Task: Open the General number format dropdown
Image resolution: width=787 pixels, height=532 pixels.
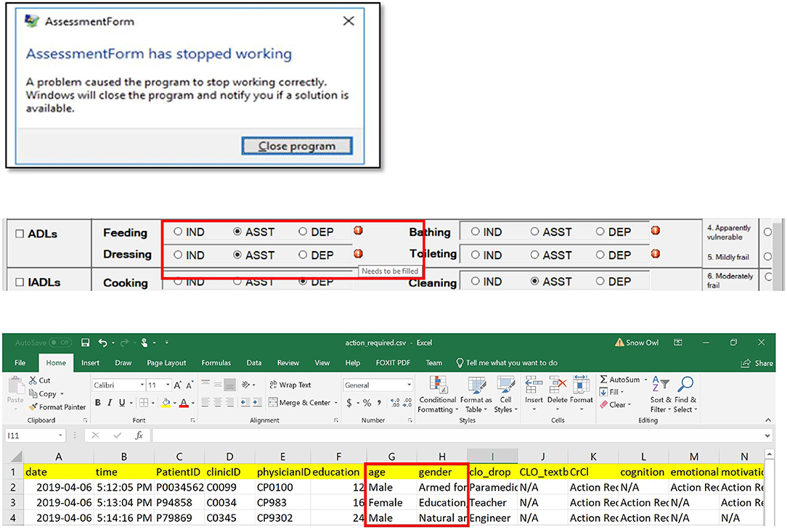Action: [409, 385]
